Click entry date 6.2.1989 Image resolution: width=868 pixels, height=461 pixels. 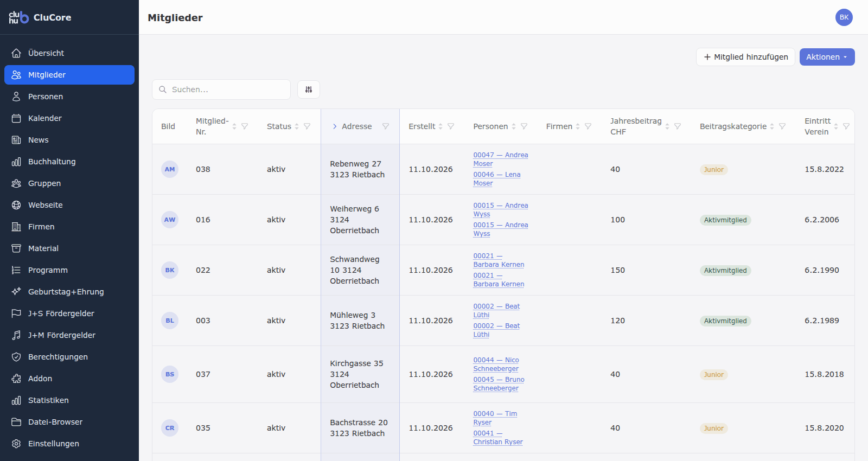[821, 321]
